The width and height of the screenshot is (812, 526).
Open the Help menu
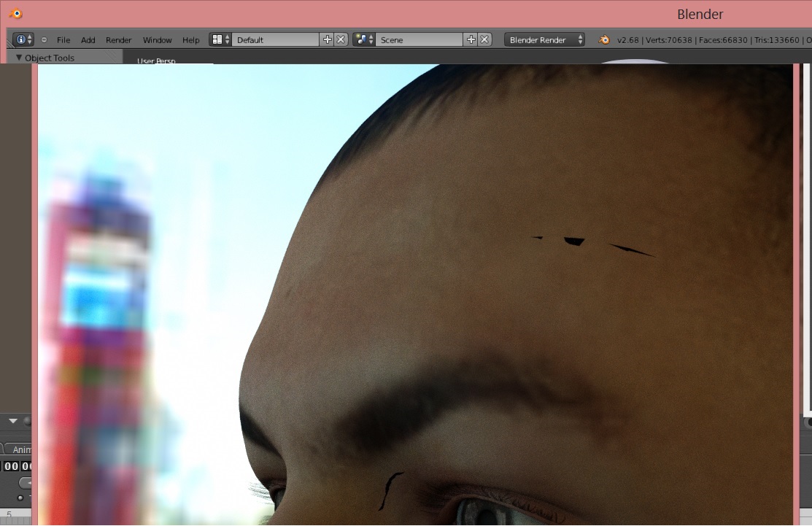pos(190,40)
